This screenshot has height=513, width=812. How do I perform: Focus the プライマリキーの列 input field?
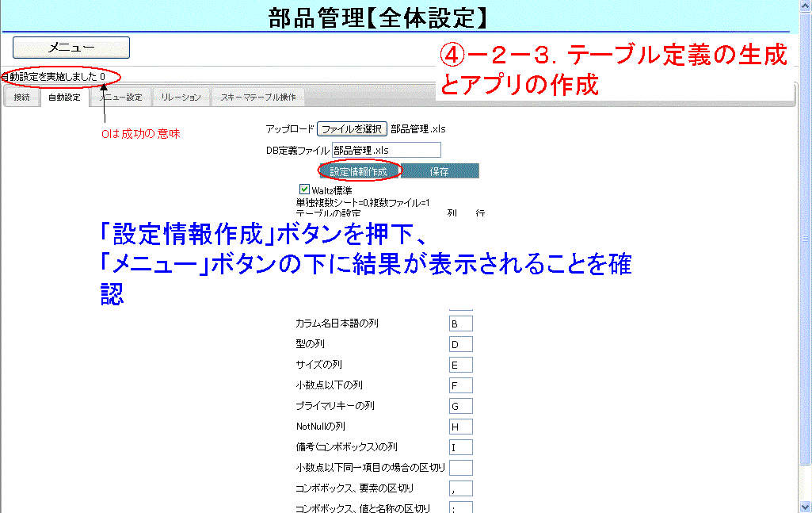(x=460, y=406)
